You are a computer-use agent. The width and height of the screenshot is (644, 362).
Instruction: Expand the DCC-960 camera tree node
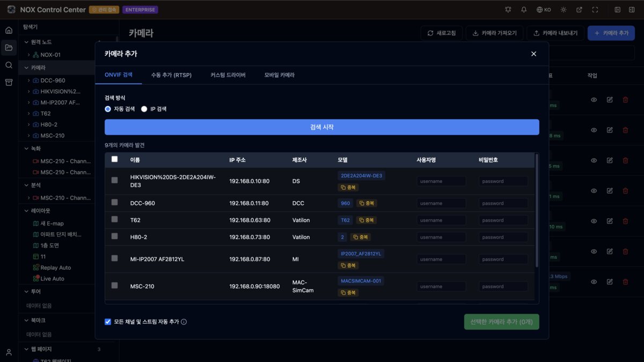click(x=29, y=80)
